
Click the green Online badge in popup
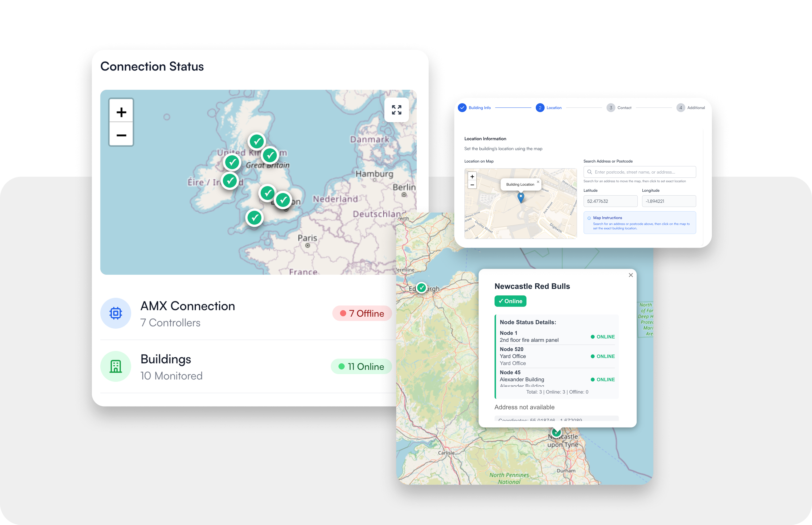coord(510,301)
